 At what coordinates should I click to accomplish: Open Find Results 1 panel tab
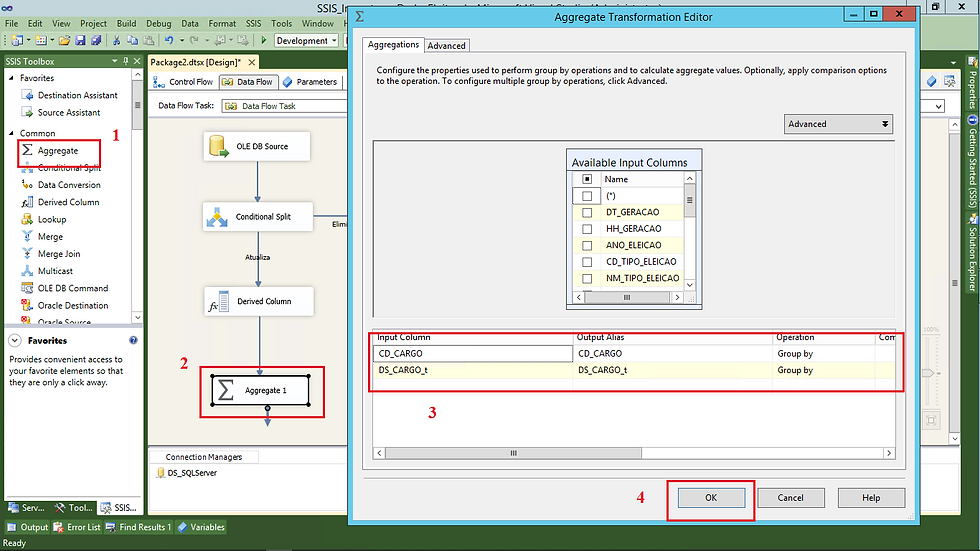point(139,527)
